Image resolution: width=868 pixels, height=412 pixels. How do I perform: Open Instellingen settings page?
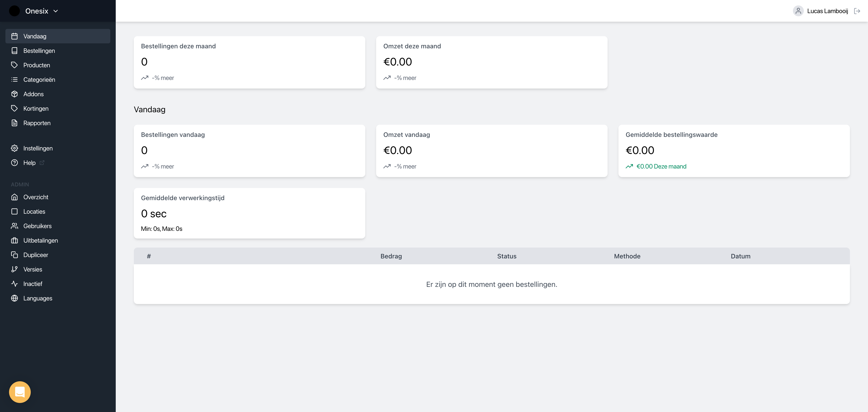point(58,148)
